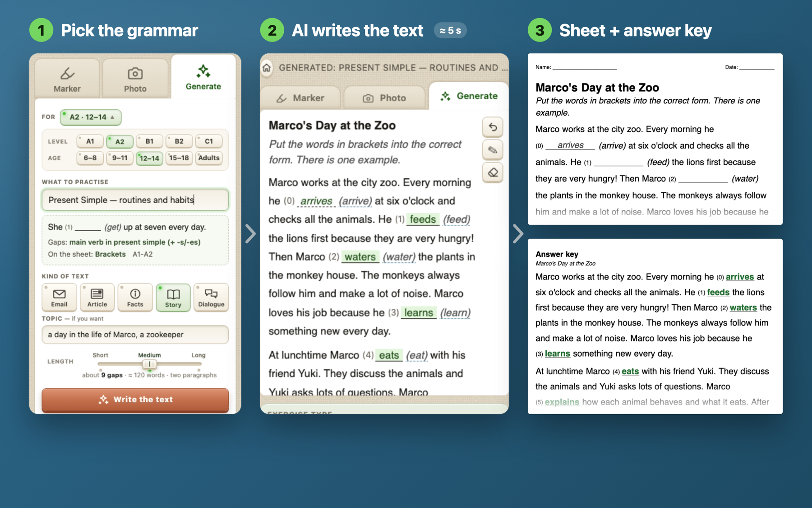Click the gap word 'waters' in the text
The image size is (812, 508).
coord(360,257)
